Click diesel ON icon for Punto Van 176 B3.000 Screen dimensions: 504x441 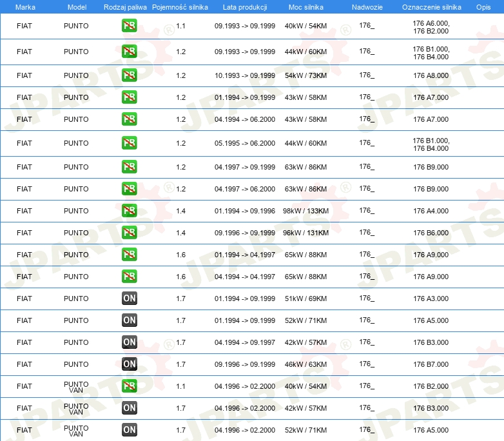coord(129,407)
